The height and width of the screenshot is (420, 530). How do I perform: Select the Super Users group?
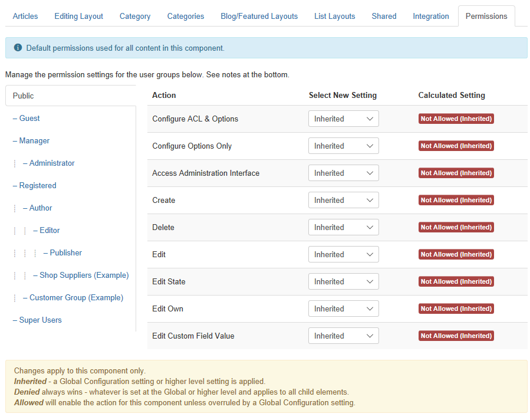37,320
